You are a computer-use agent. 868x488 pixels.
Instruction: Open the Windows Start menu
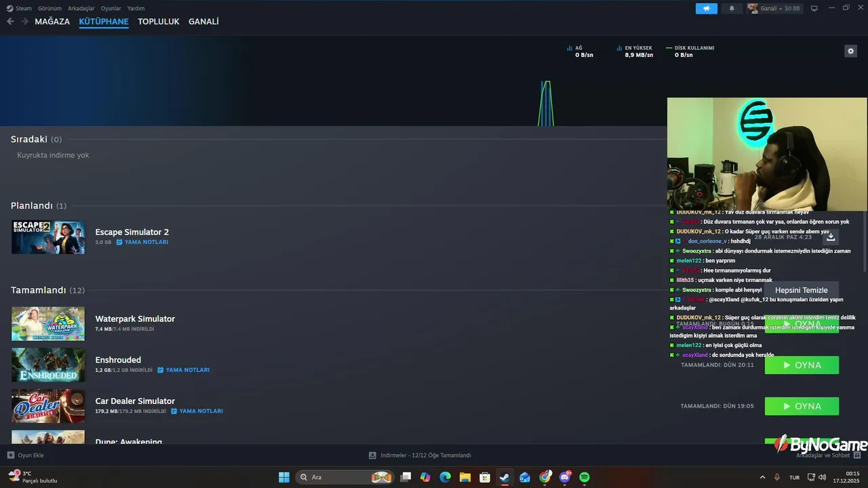click(x=284, y=477)
